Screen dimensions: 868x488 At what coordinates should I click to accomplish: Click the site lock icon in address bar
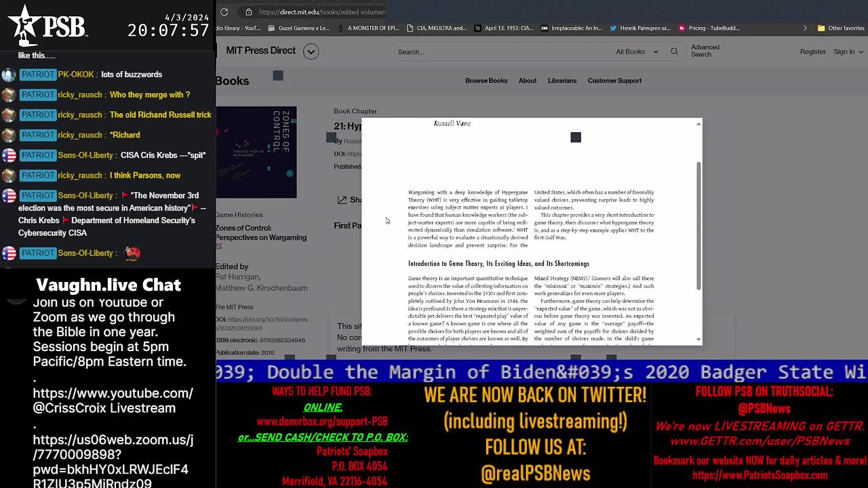[249, 12]
